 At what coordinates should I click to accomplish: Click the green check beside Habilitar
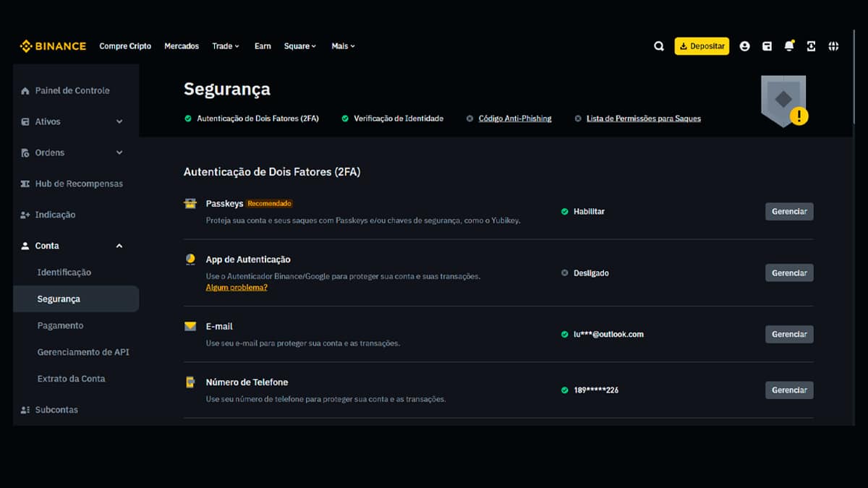564,212
